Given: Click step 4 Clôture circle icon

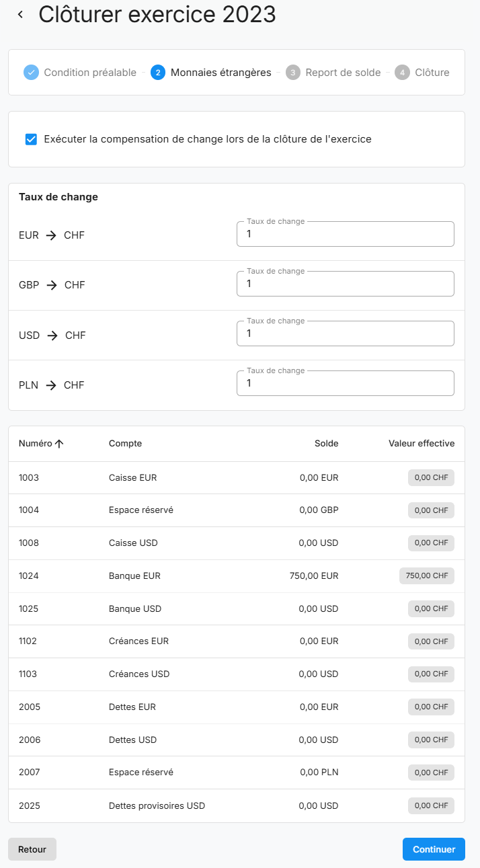Looking at the screenshot, I should [x=402, y=73].
